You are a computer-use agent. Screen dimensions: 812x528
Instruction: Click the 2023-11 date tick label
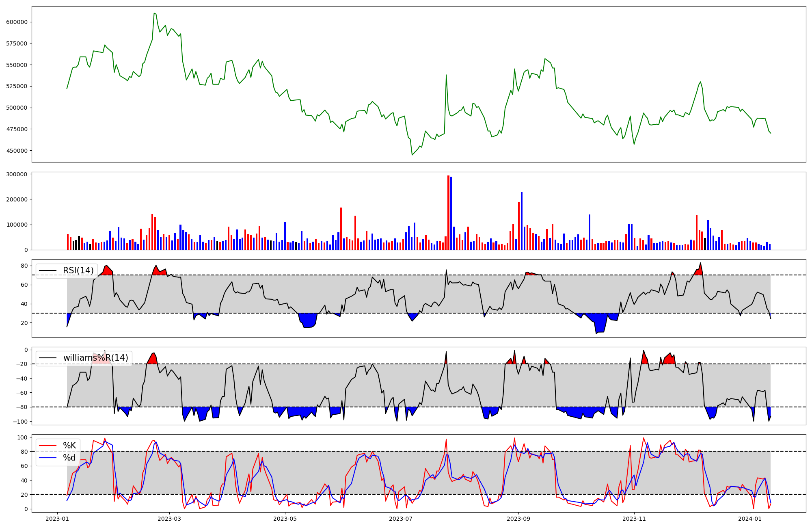(x=634, y=519)
